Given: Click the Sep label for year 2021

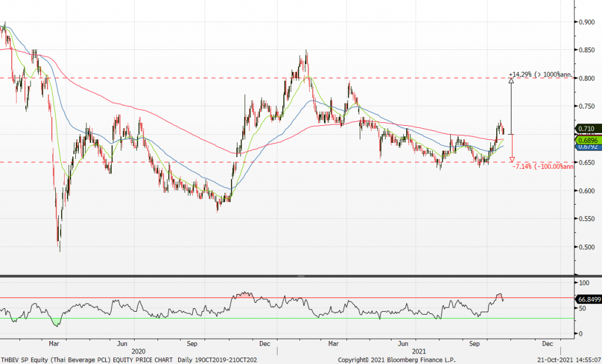Looking at the screenshot, I should tap(474, 343).
